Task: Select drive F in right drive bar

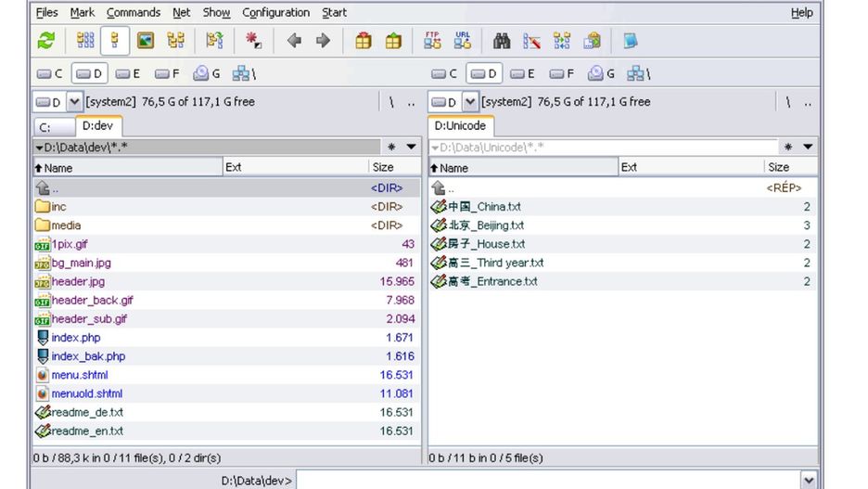Action: click(x=562, y=73)
